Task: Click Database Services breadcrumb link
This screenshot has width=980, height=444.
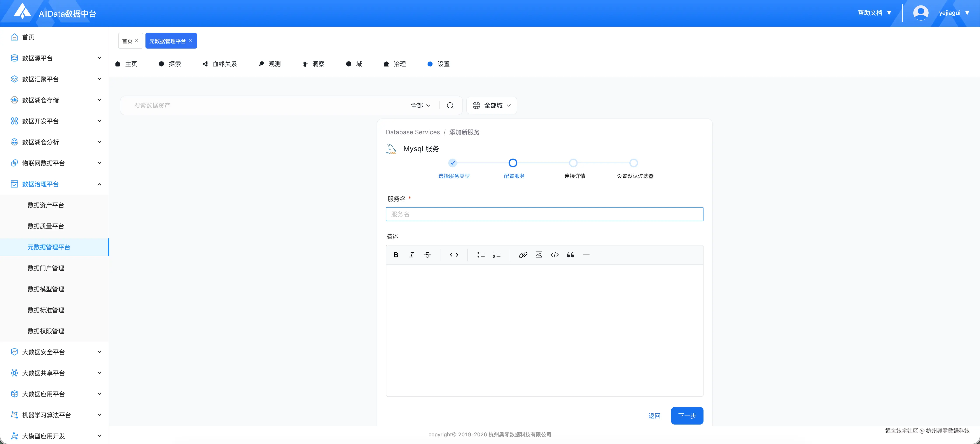Action: pyautogui.click(x=413, y=132)
